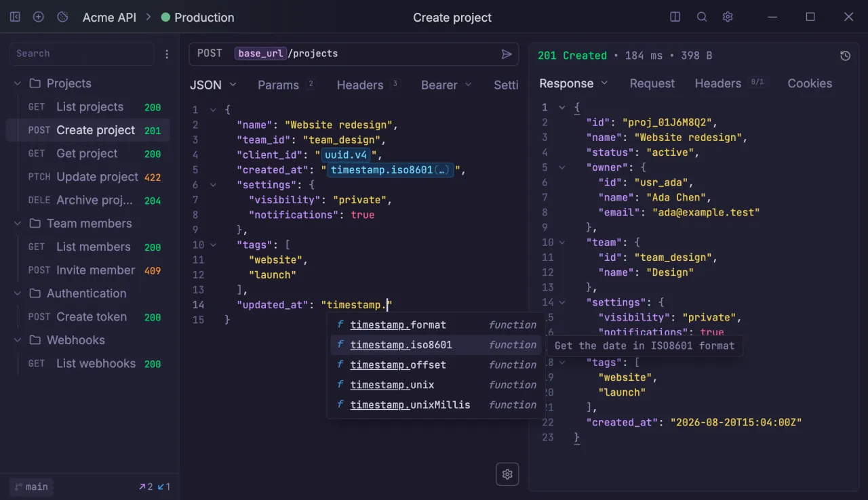Click the base_url variable tag

click(260, 54)
